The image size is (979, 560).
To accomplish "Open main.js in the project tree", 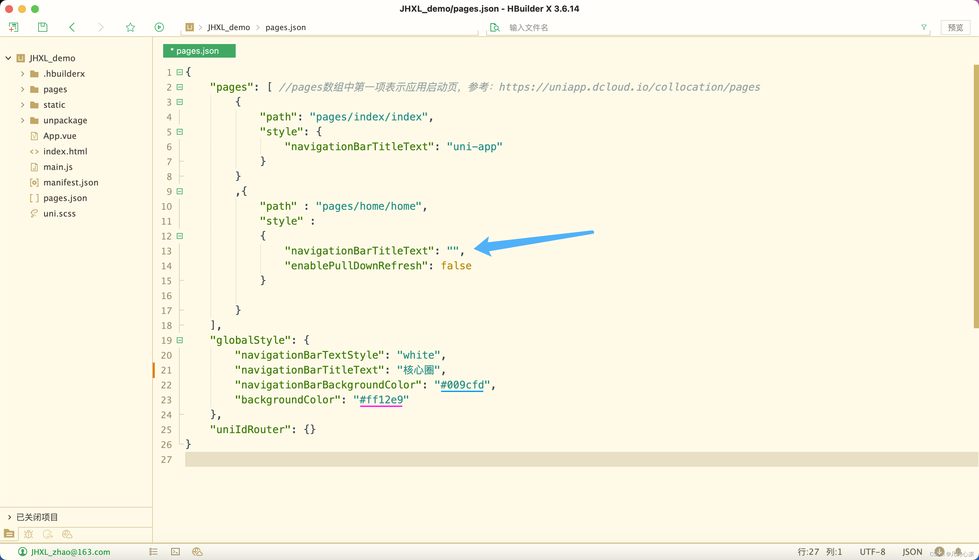I will (x=58, y=167).
